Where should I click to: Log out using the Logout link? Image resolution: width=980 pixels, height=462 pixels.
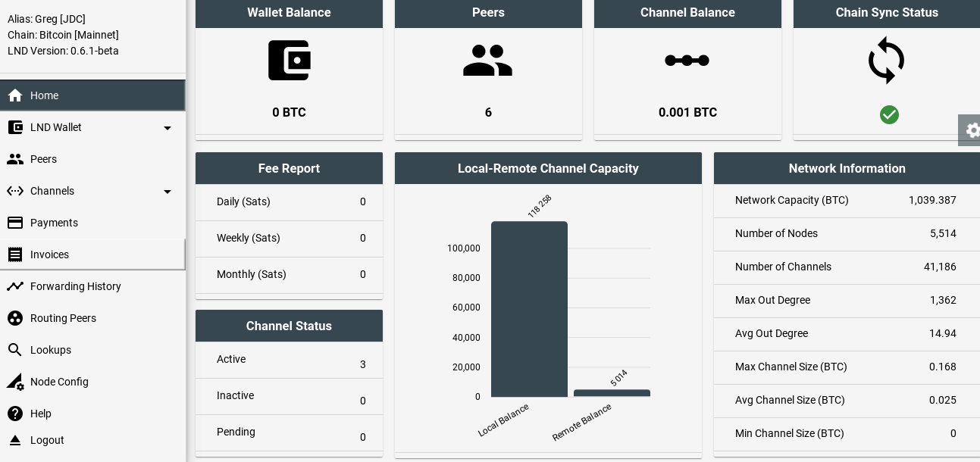coord(47,440)
